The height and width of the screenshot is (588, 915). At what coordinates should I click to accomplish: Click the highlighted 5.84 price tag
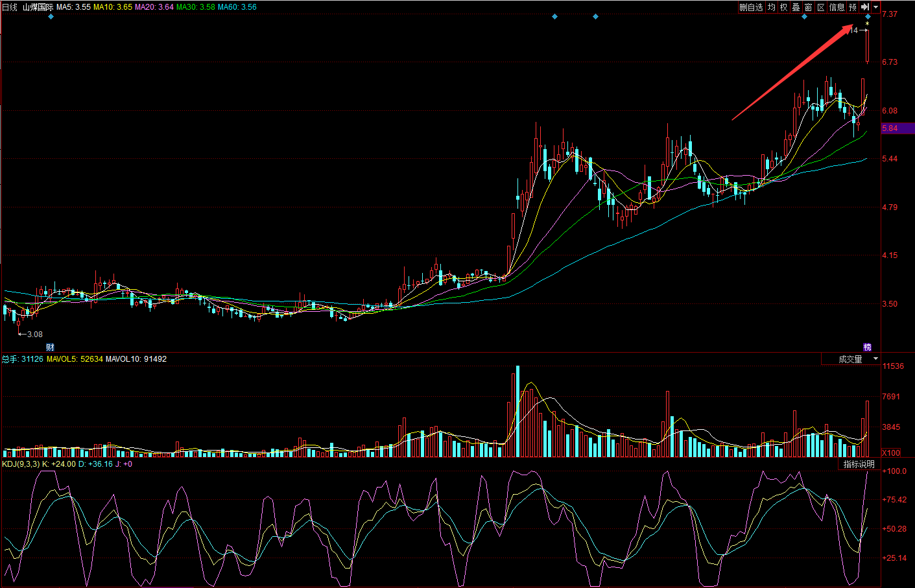coord(897,128)
